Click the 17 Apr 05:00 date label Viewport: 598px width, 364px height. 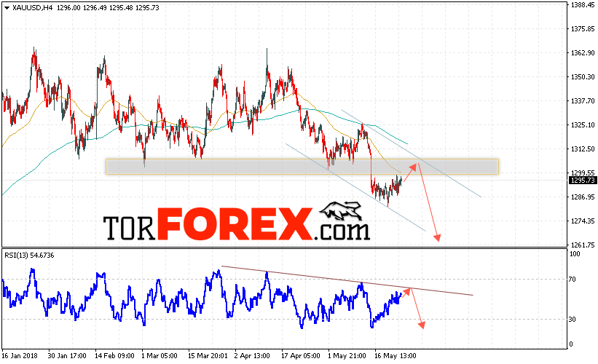301,356
